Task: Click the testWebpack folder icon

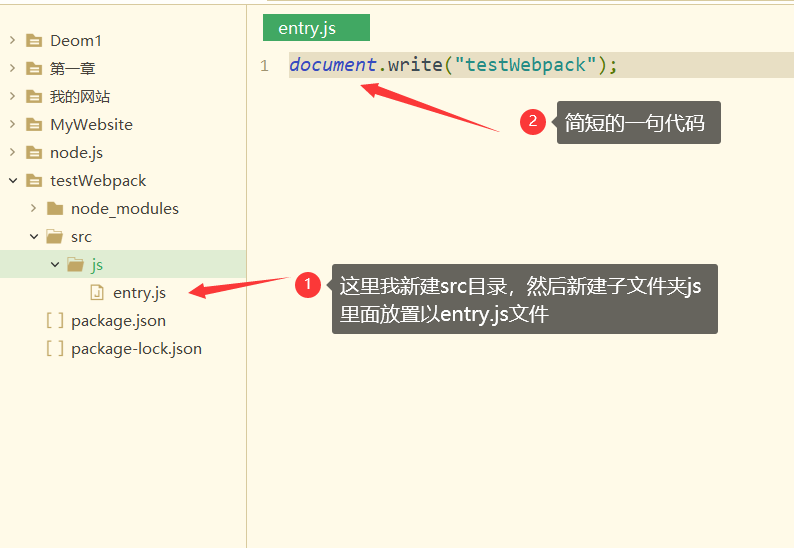Action: (34, 180)
